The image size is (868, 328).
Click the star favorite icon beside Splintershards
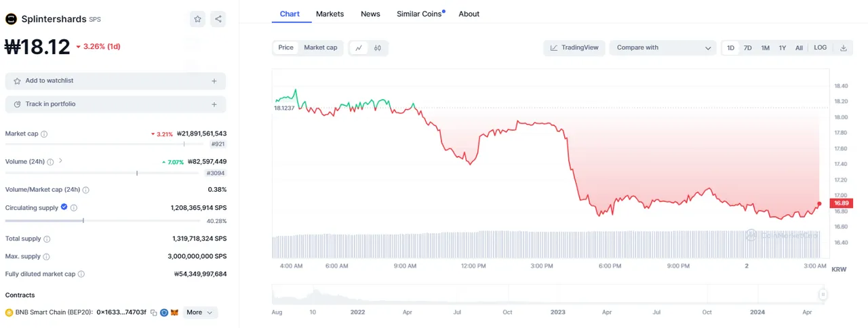tap(197, 19)
